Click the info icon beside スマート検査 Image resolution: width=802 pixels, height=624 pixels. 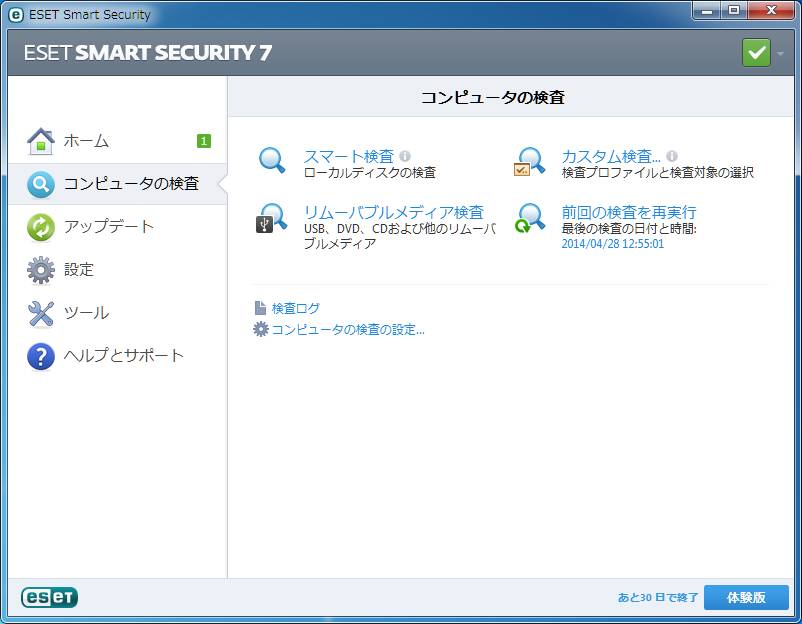405,155
